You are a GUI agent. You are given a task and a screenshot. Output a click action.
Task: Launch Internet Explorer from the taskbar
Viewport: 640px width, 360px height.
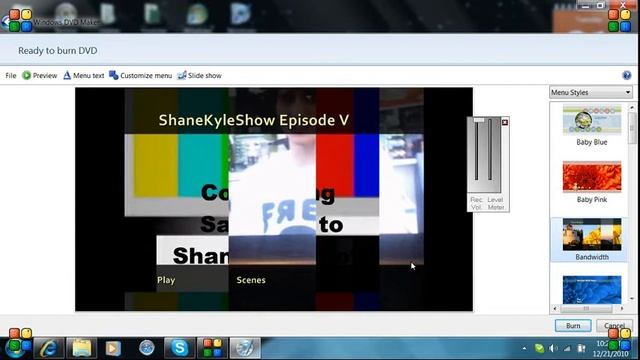[48, 348]
